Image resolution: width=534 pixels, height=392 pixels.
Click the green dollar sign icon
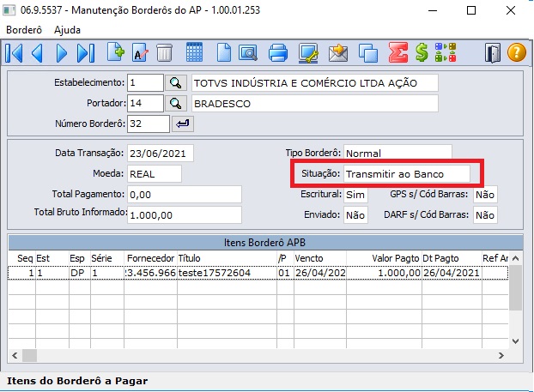pos(422,52)
